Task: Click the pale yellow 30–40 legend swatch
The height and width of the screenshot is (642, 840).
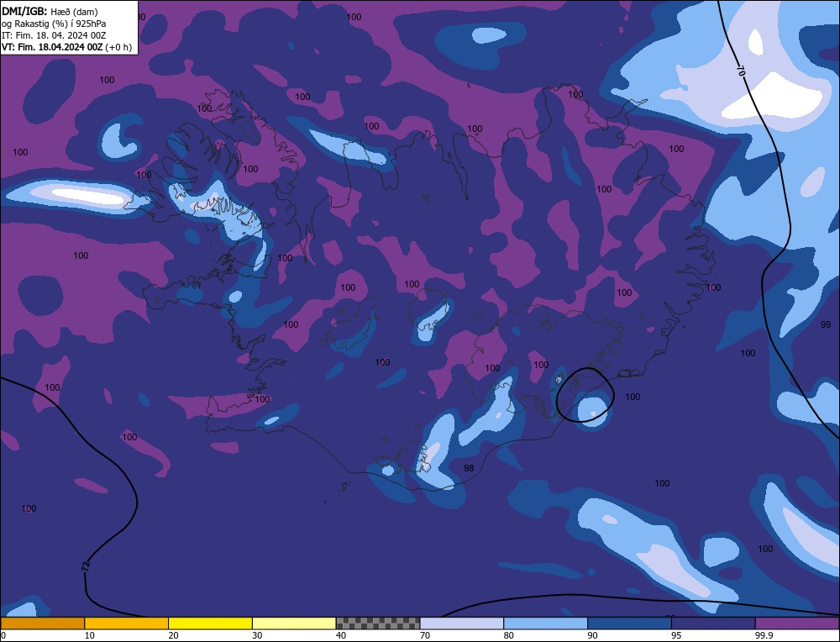Action: tap(294, 624)
